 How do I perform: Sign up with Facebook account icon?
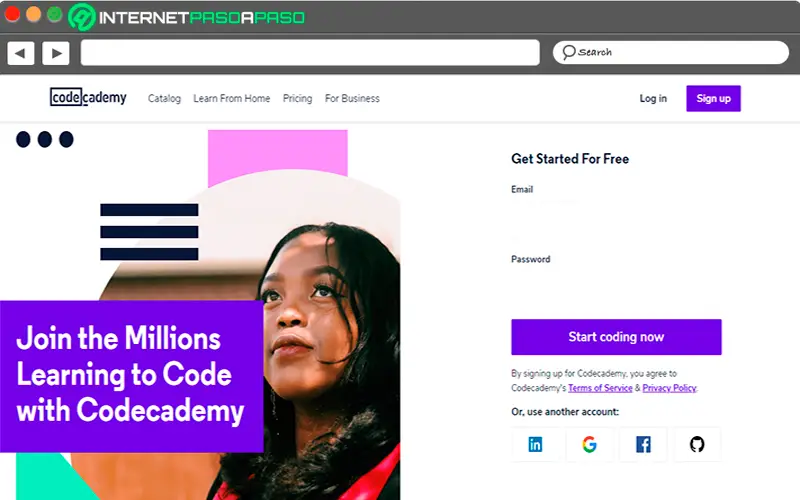pyautogui.click(x=643, y=444)
